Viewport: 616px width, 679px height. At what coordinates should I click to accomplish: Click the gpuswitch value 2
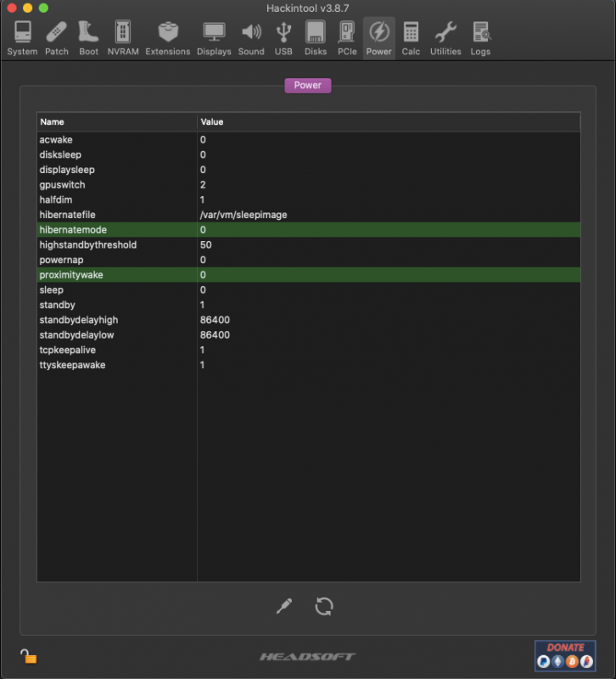[203, 185]
